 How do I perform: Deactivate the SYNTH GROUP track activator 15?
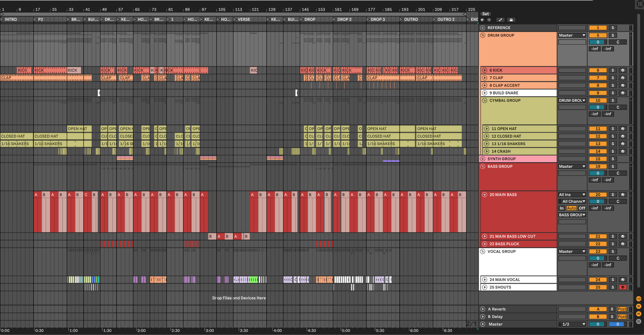pyautogui.click(x=598, y=159)
